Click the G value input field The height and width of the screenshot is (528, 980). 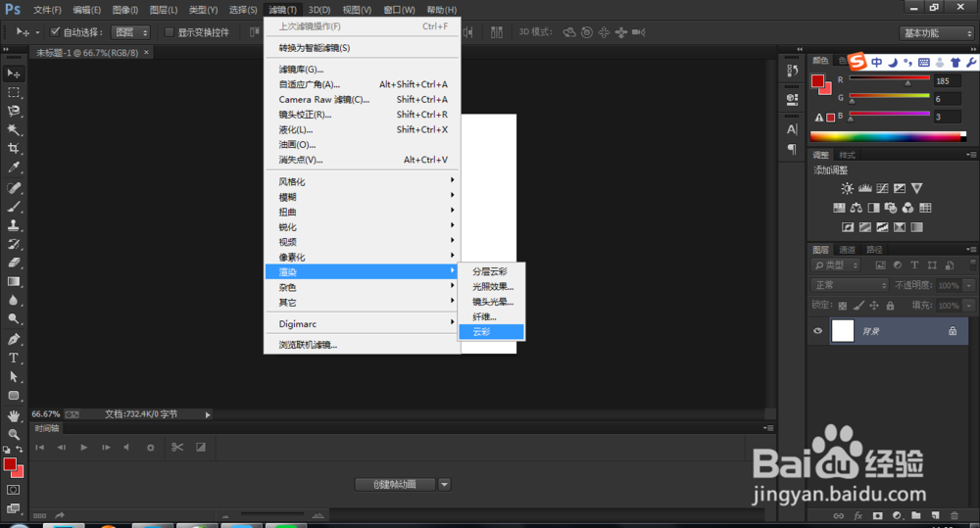[x=947, y=99]
